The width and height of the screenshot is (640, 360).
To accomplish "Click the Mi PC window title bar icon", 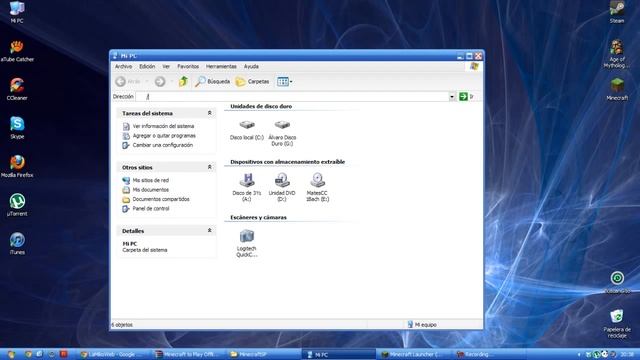I will click(x=115, y=56).
